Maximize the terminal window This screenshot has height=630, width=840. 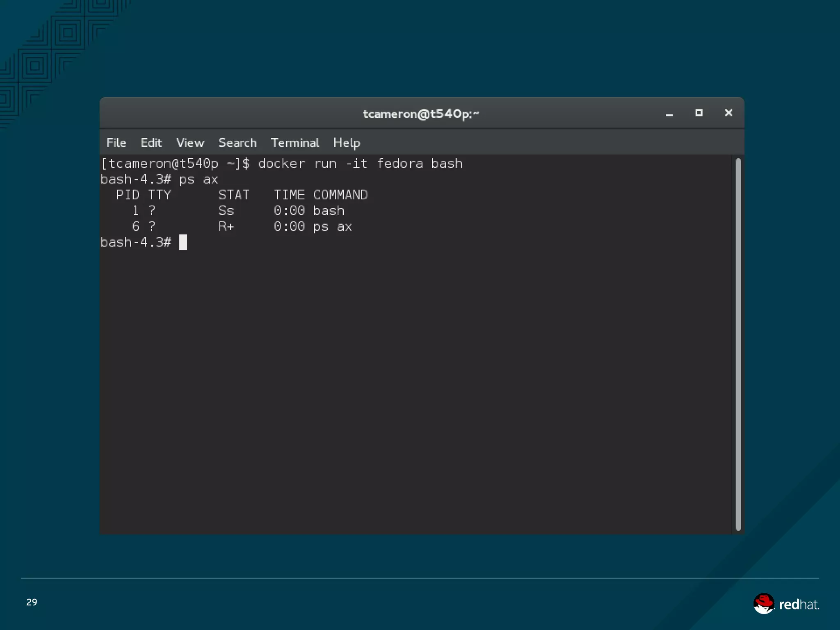pyautogui.click(x=699, y=113)
